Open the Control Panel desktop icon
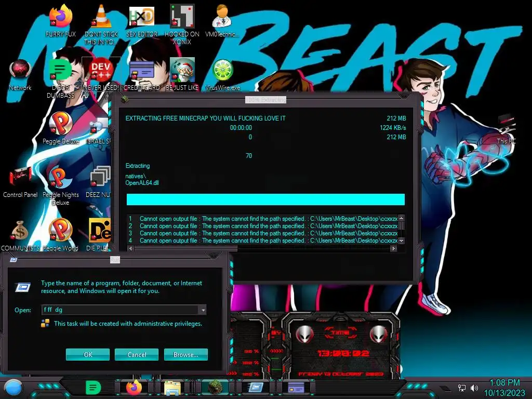 pos(20,182)
